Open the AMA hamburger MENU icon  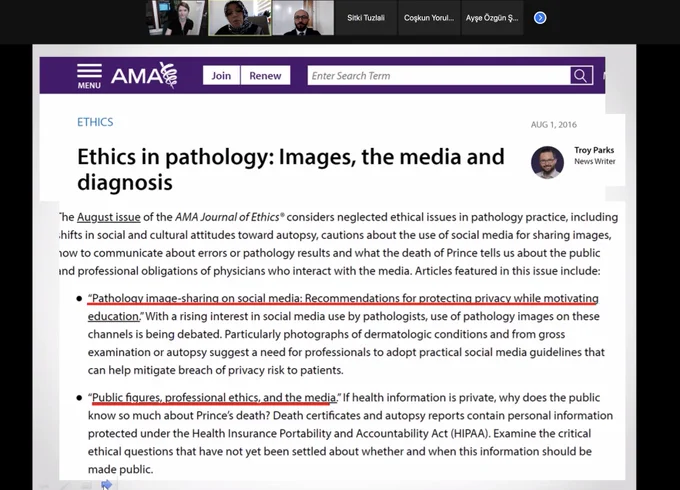[x=89, y=76]
